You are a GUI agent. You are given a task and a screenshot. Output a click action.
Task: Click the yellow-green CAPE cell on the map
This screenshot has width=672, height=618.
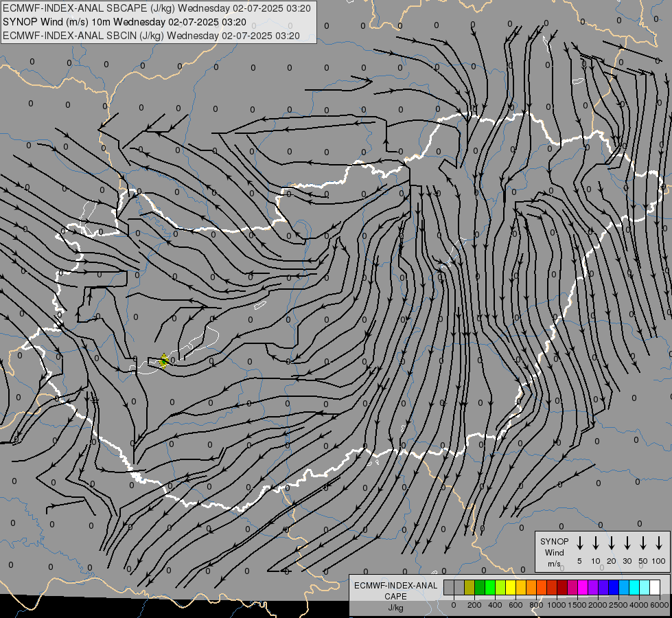tap(164, 361)
